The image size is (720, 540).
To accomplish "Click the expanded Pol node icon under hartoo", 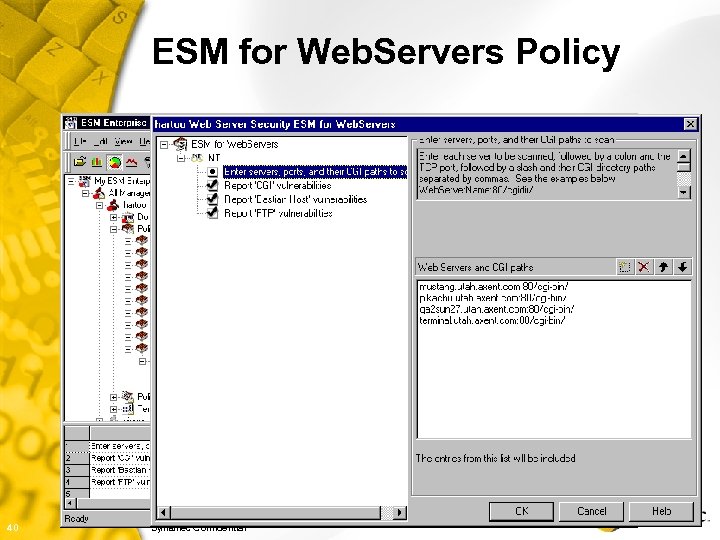I will coord(128,229).
